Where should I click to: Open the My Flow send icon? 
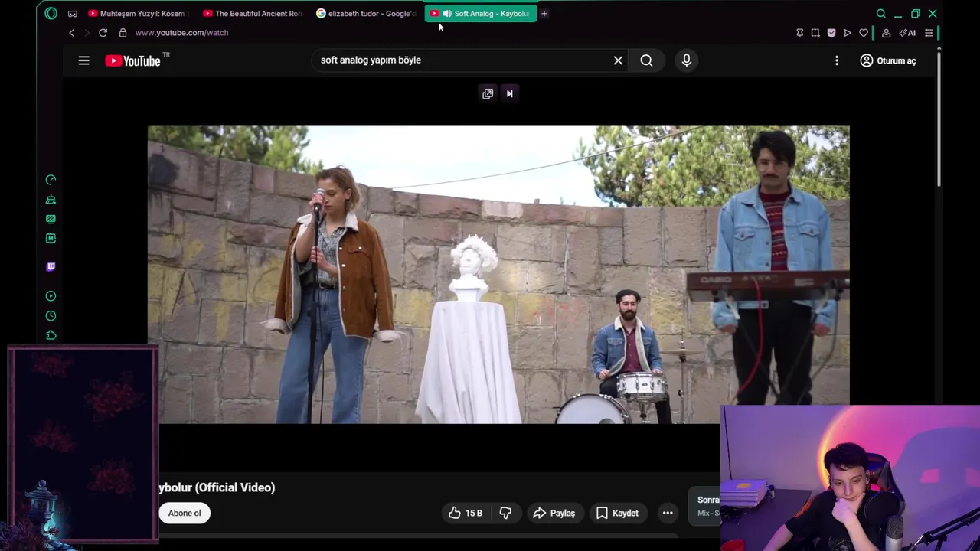848,33
